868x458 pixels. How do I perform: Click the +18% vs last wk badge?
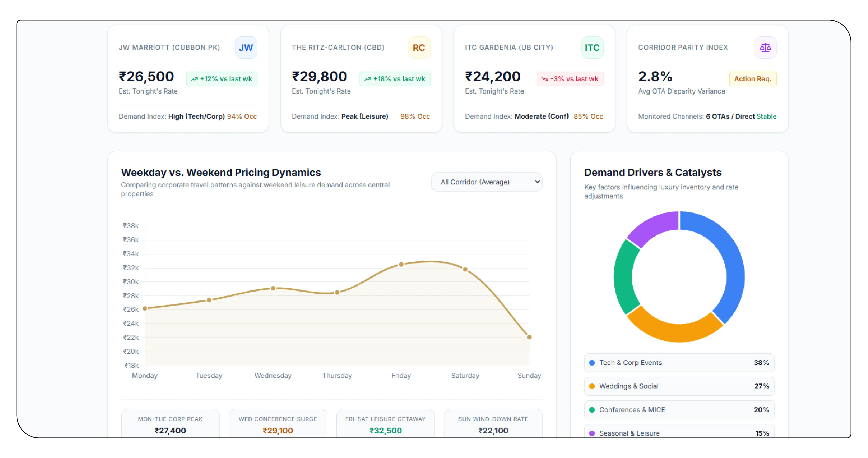[395, 79]
